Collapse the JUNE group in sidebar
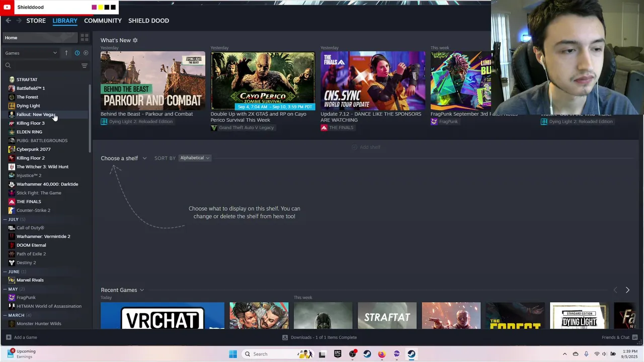Viewport: 644px width, 362px height. (5, 271)
